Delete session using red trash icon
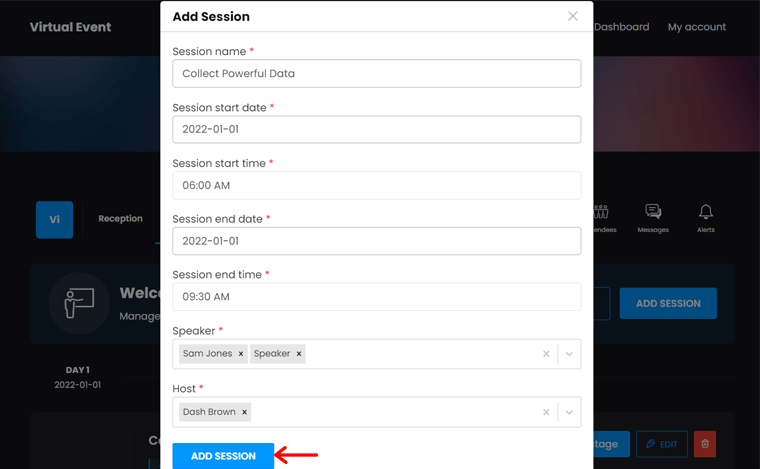 point(705,444)
